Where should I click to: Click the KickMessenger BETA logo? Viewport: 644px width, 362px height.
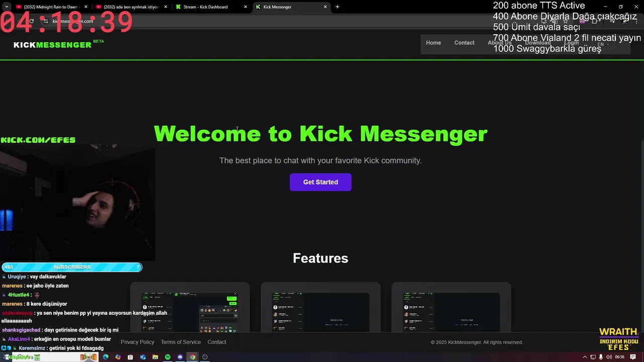58,44
